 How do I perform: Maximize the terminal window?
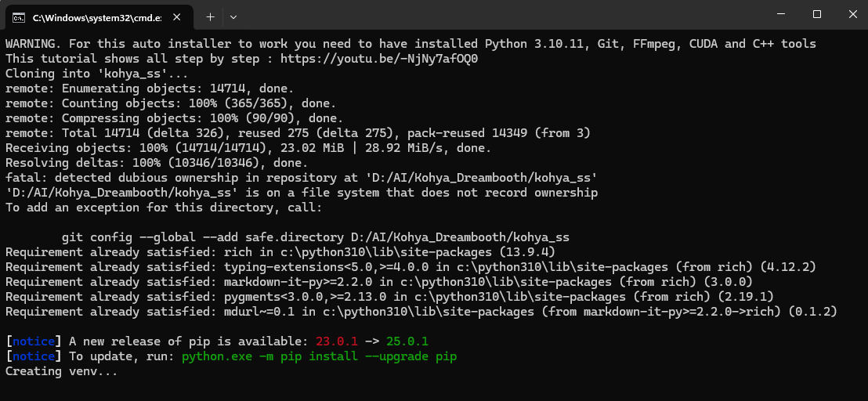point(817,15)
